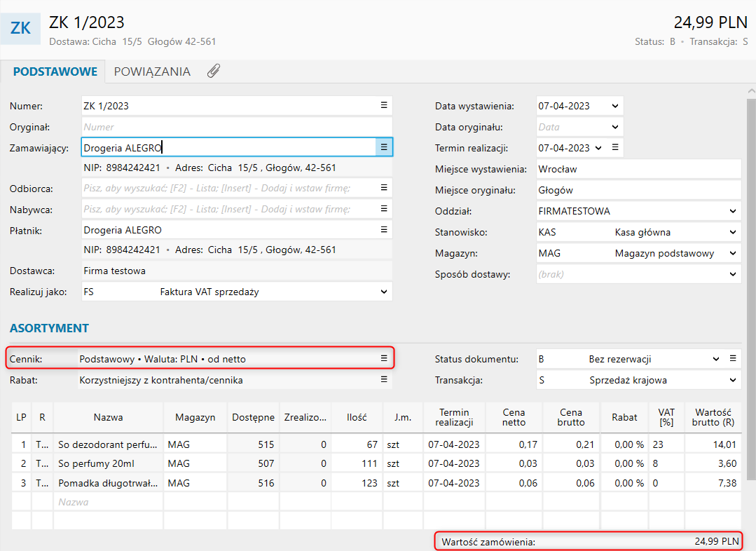The width and height of the screenshot is (756, 551).
Task: Click the list icon in Numer field
Action: (383, 105)
